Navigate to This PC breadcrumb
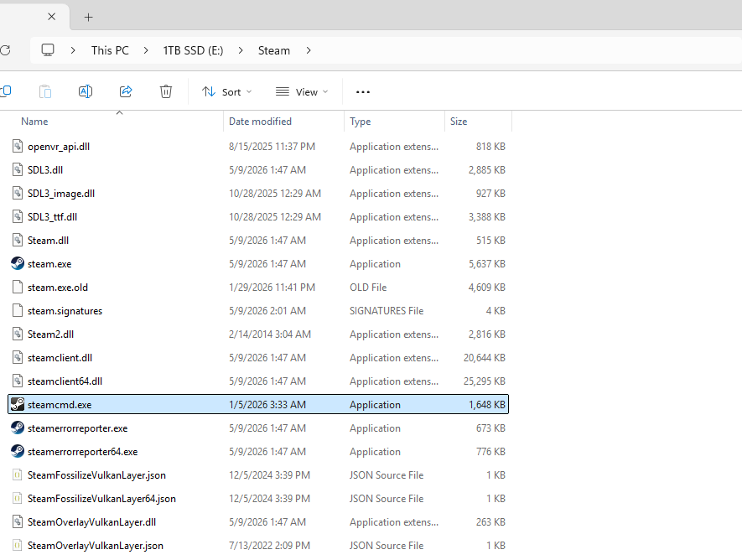Image resolution: width=742 pixels, height=560 pixels. (110, 50)
